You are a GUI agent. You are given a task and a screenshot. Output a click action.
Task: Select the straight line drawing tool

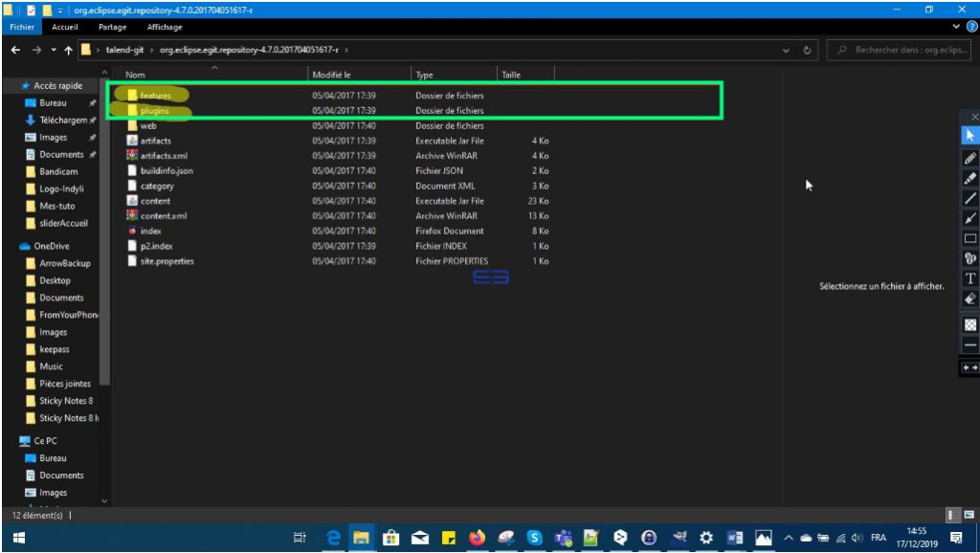tap(970, 198)
